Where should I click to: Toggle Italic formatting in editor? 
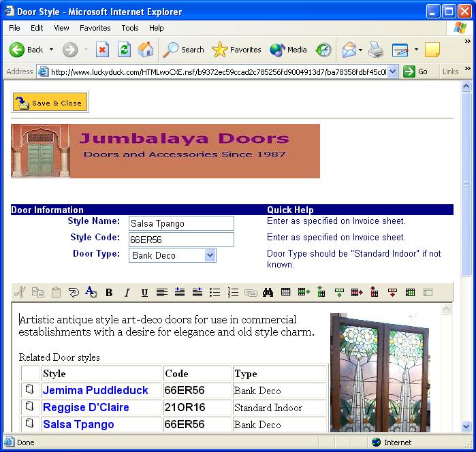[x=127, y=293]
